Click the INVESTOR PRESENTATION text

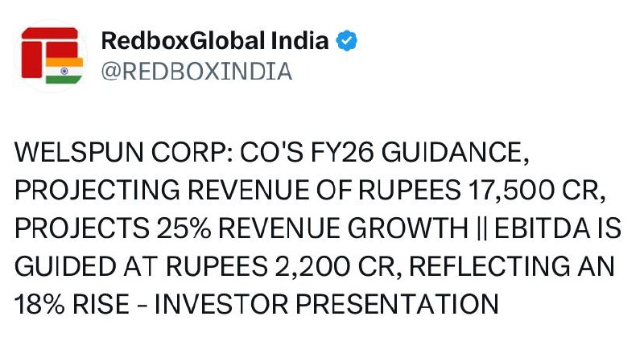326,305
